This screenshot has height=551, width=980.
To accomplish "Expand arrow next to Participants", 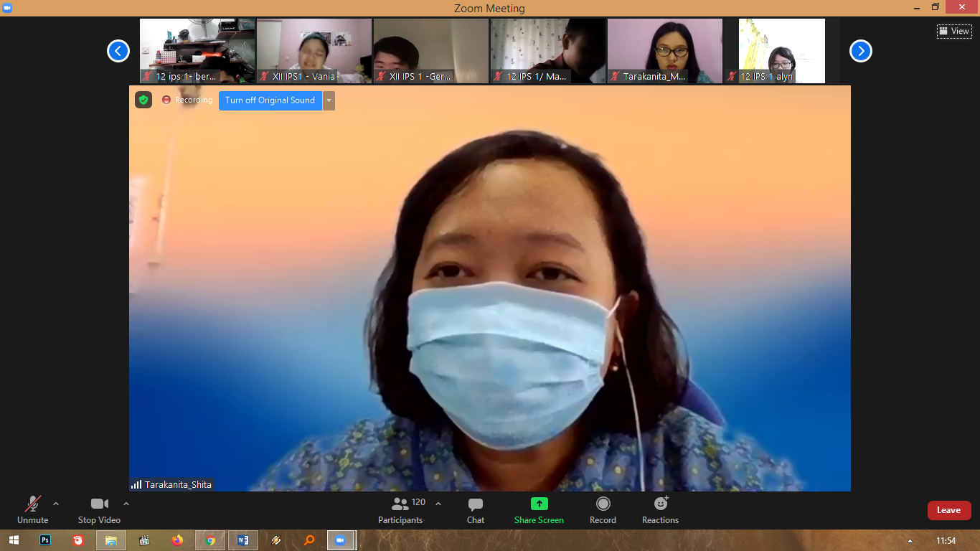I will (x=438, y=504).
